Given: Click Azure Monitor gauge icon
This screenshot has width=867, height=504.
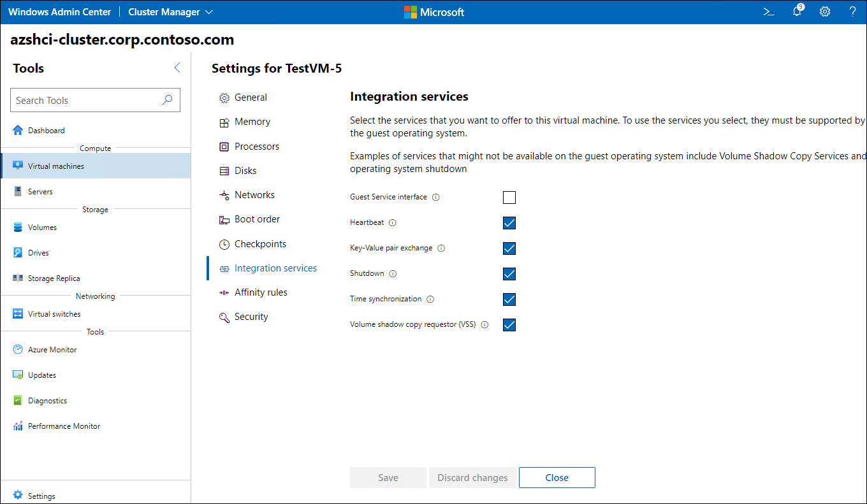Looking at the screenshot, I should [18, 350].
